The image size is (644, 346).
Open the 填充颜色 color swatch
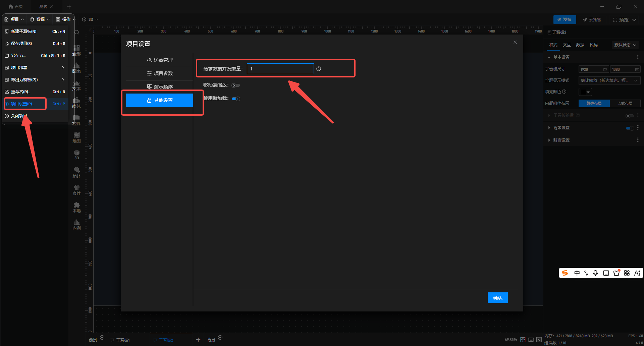tap(585, 92)
